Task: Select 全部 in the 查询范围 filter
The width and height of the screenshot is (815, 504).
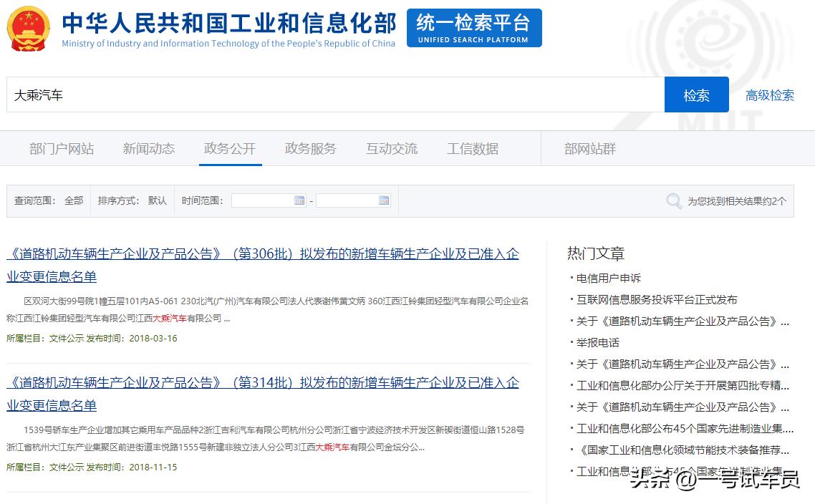Action: click(x=74, y=200)
